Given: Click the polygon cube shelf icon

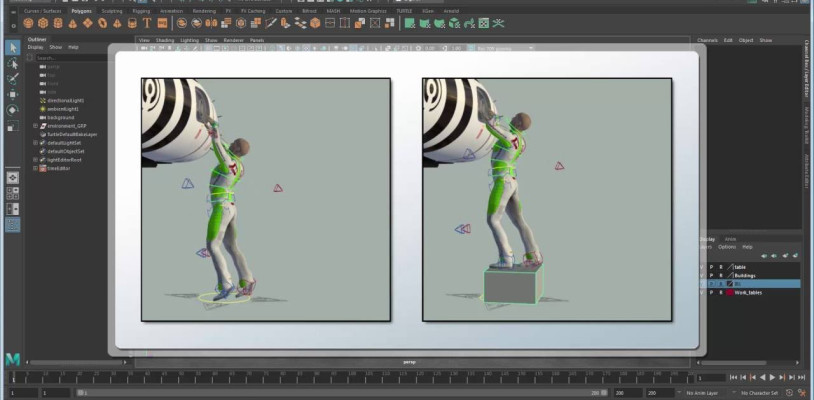Looking at the screenshot, I should pyautogui.click(x=43, y=22).
